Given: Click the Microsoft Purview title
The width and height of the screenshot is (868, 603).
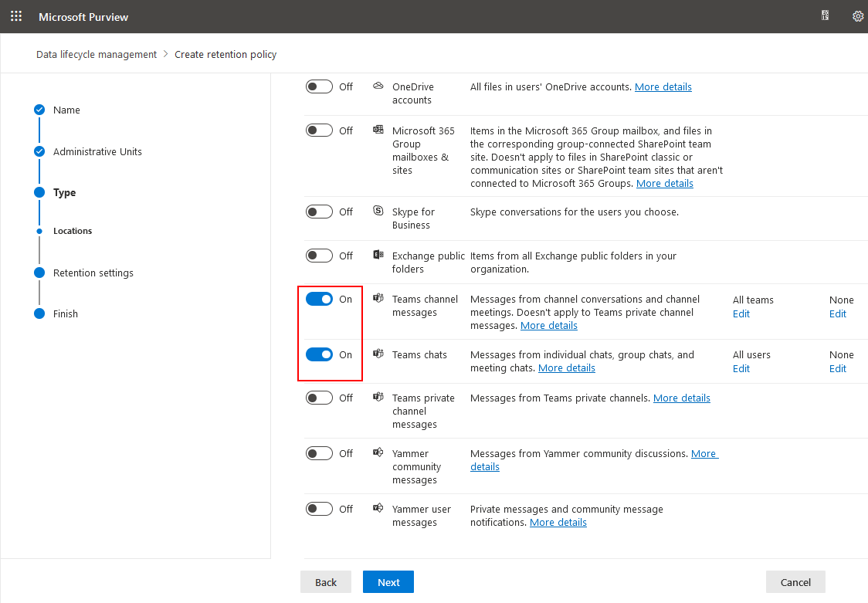Looking at the screenshot, I should [83, 17].
